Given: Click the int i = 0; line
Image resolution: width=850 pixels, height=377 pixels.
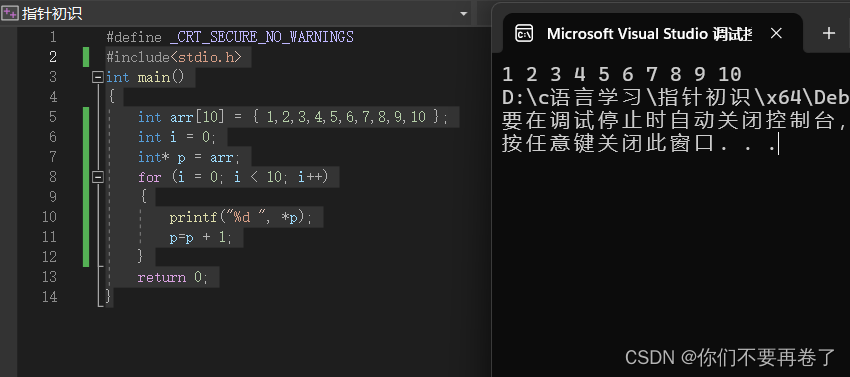Looking at the screenshot, I should 177,137.
